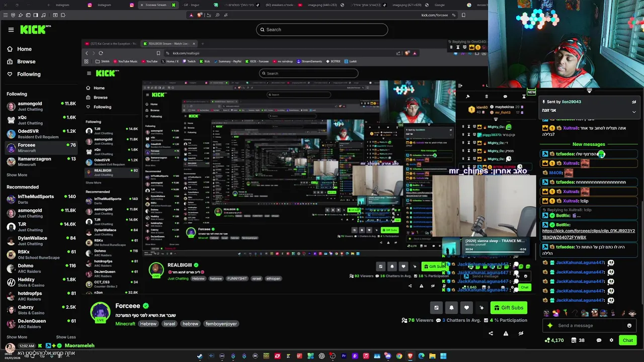Screen dimensions: 644x362
Task: Open BotRix kick.com clip link in chat
Action: (588, 234)
